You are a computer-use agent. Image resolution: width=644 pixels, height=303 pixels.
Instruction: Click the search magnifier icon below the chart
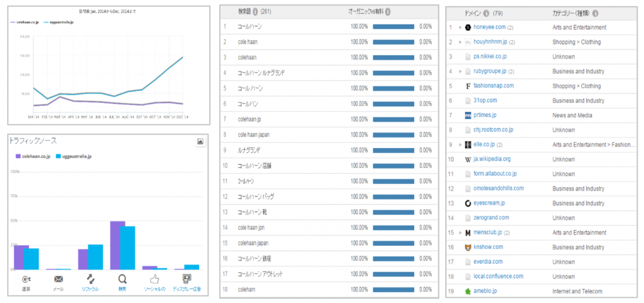tap(122, 279)
